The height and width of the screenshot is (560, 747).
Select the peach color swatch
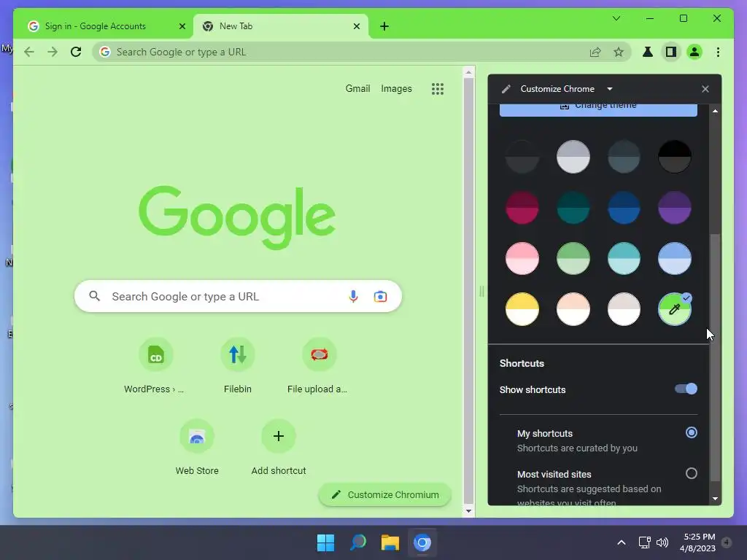(x=573, y=309)
